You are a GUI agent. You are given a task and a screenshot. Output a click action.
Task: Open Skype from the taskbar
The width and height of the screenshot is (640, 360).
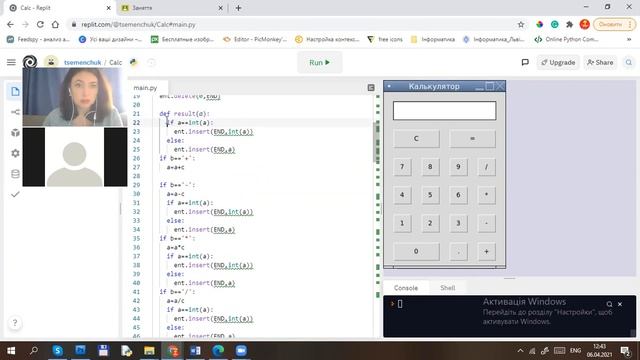(x=58, y=351)
